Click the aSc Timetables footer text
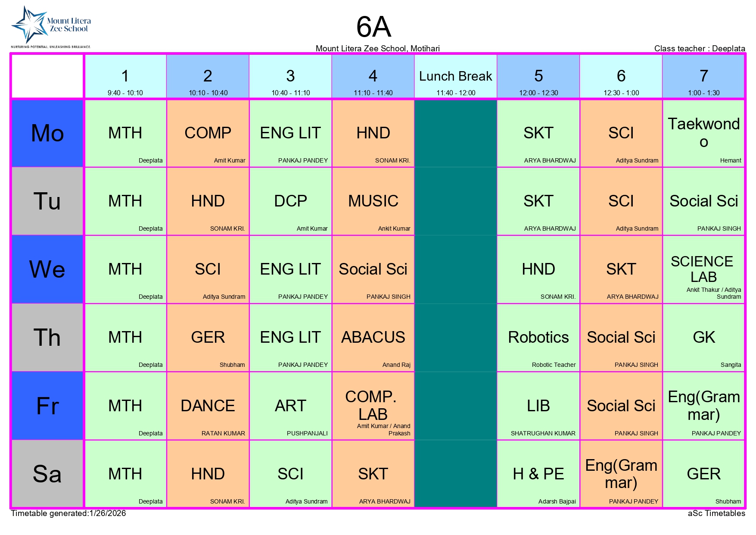Screen dimensions: 756x535 (x=716, y=513)
